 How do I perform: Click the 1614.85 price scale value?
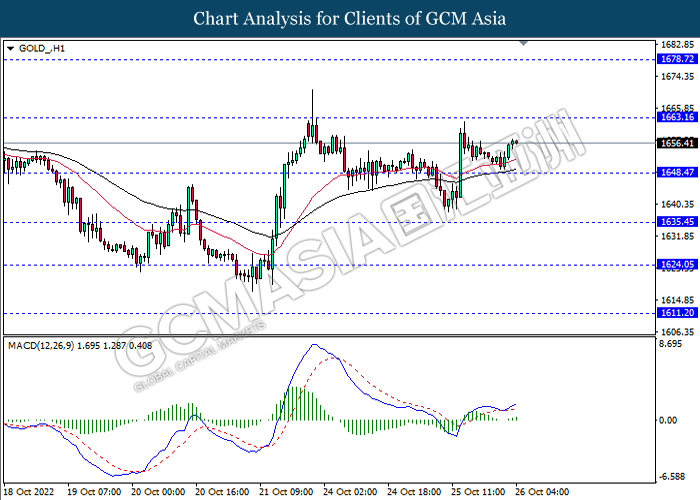point(677,300)
